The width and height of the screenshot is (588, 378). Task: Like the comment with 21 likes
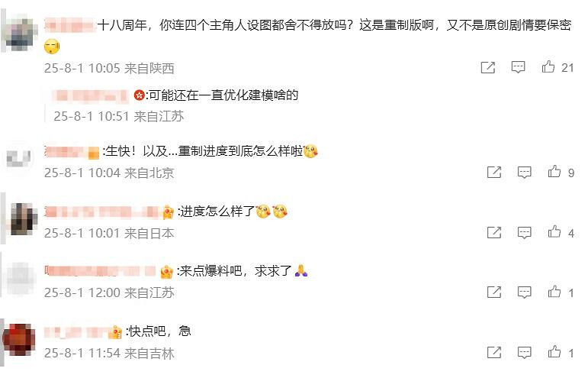548,66
